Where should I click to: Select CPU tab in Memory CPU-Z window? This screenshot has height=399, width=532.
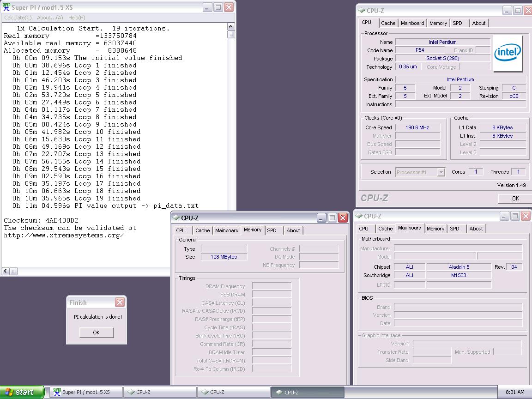[181, 230]
